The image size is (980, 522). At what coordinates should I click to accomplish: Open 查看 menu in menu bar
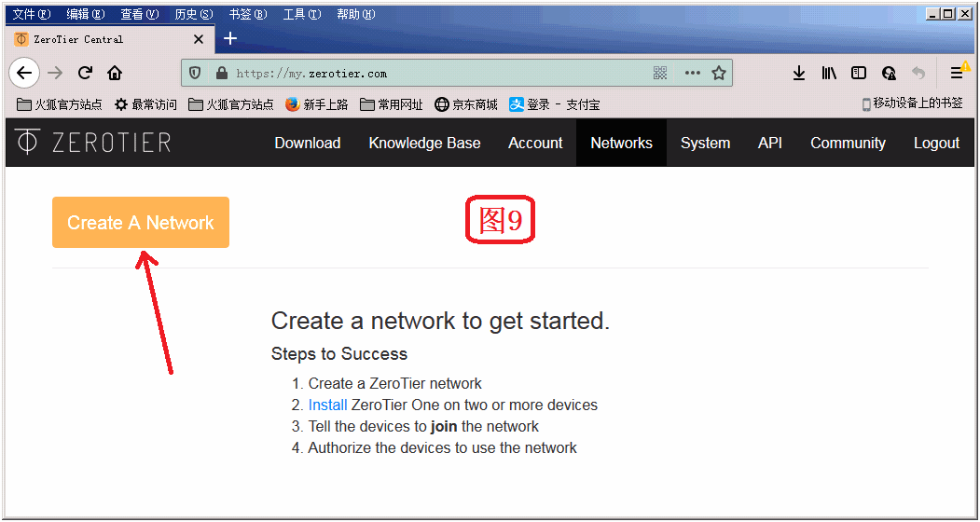tap(139, 14)
